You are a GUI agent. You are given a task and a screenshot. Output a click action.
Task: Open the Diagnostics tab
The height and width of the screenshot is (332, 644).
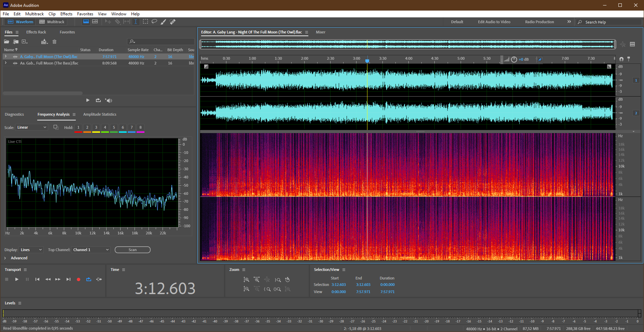coord(14,114)
